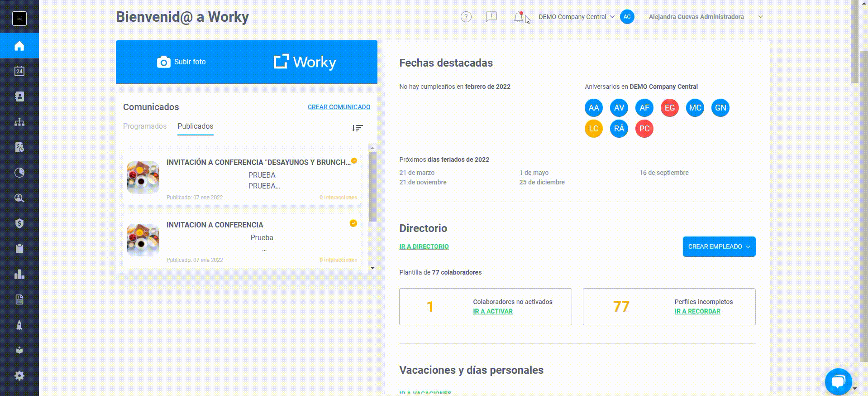Open the dollar shield sidebar icon
The height and width of the screenshot is (396, 868).
(19, 223)
